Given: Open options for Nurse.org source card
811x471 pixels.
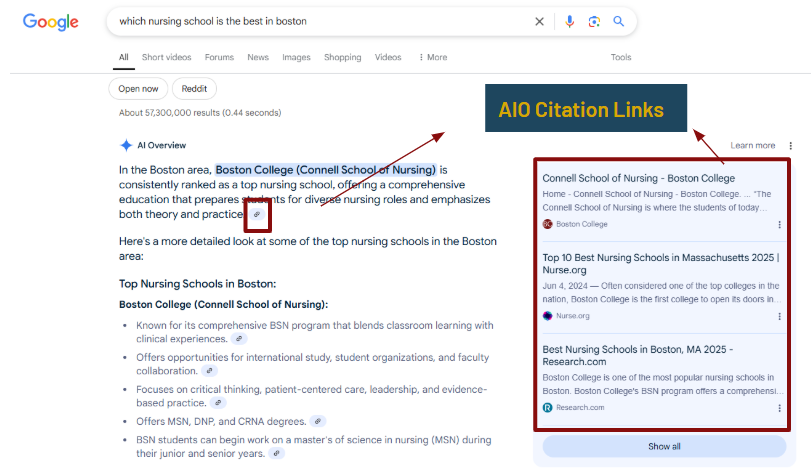Looking at the screenshot, I should coord(779,316).
